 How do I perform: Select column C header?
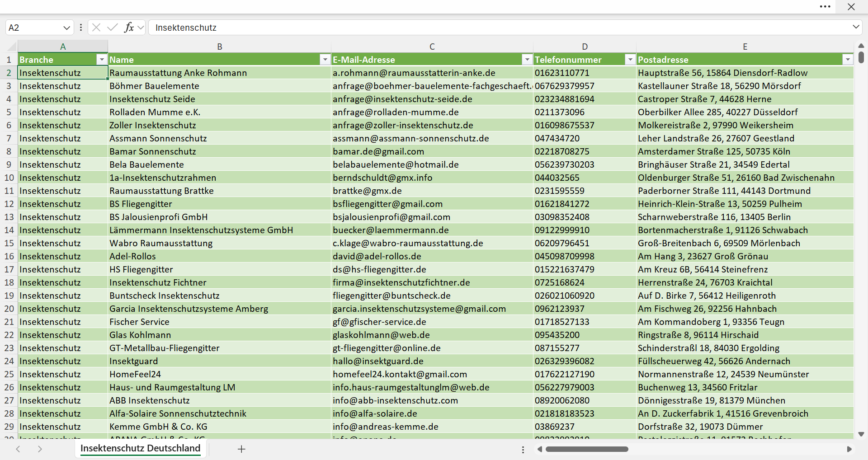432,46
